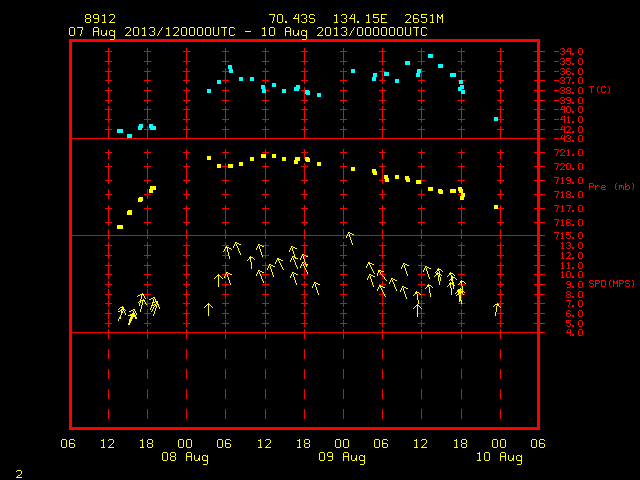
Task: Click the -34.0 temperature tick label
Action: 568,52
